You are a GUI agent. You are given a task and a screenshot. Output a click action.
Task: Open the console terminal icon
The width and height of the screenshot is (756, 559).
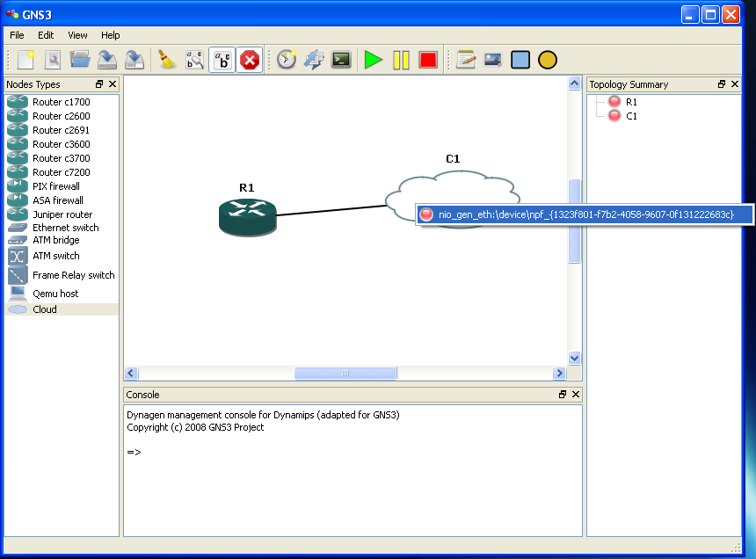(x=341, y=61)
